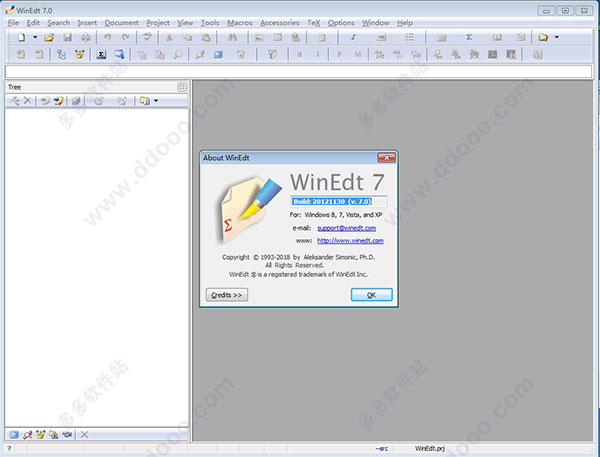Click the Tree panel options button at header
The width and height of the screenshot is (600, 457).
coord(182,87)
